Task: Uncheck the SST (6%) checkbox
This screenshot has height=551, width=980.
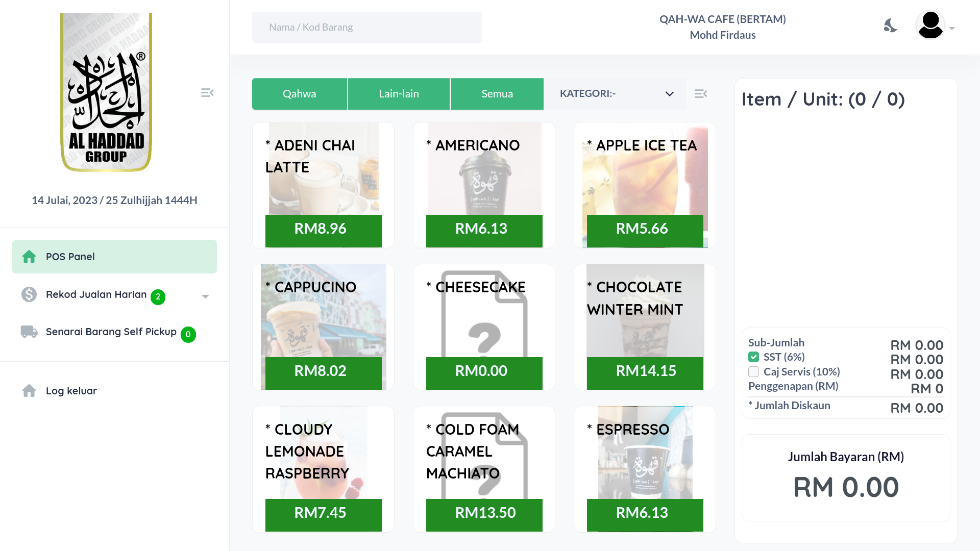Action: point(754,357)
